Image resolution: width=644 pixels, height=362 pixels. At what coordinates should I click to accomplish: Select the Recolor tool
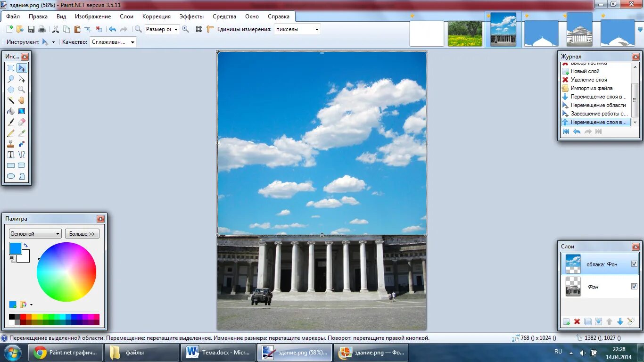coord(22,144)
